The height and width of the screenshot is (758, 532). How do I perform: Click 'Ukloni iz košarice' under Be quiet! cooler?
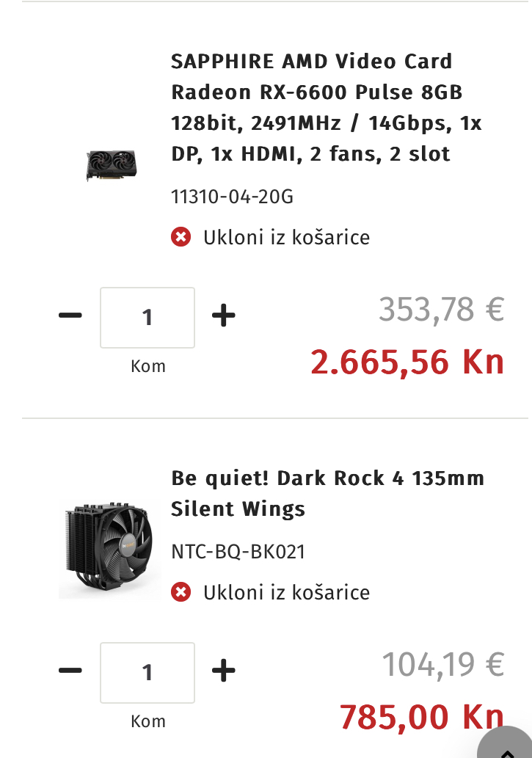click(x=286, y=592)
